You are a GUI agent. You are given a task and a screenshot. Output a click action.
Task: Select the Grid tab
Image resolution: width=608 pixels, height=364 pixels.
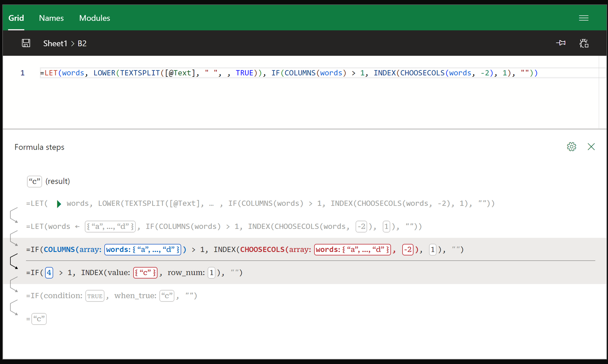click(16, 18)
